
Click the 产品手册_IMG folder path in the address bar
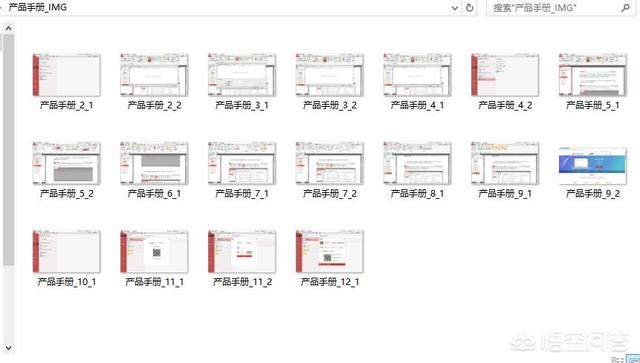(38, 7)
